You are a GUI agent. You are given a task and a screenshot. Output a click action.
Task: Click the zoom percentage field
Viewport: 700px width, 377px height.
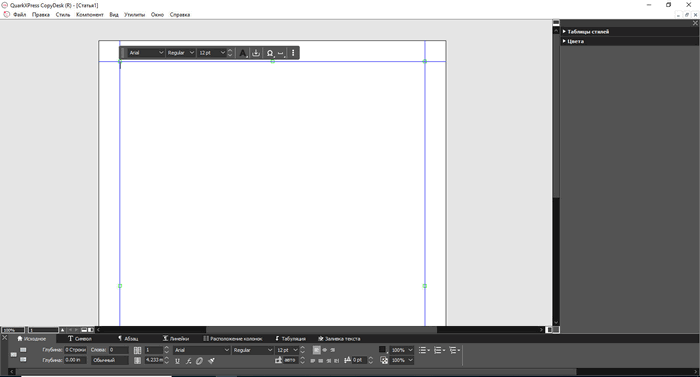pyautogui.click(x=13, y=330)
